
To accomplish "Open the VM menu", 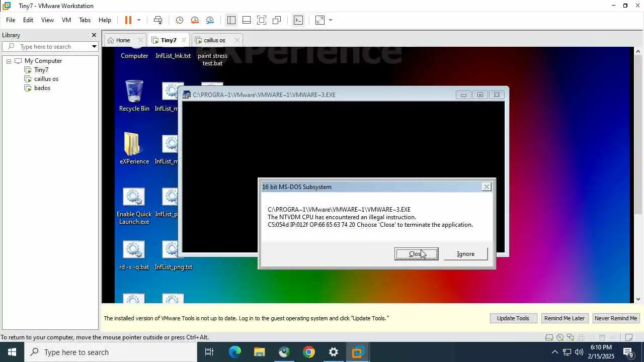I will coord(66,20).
